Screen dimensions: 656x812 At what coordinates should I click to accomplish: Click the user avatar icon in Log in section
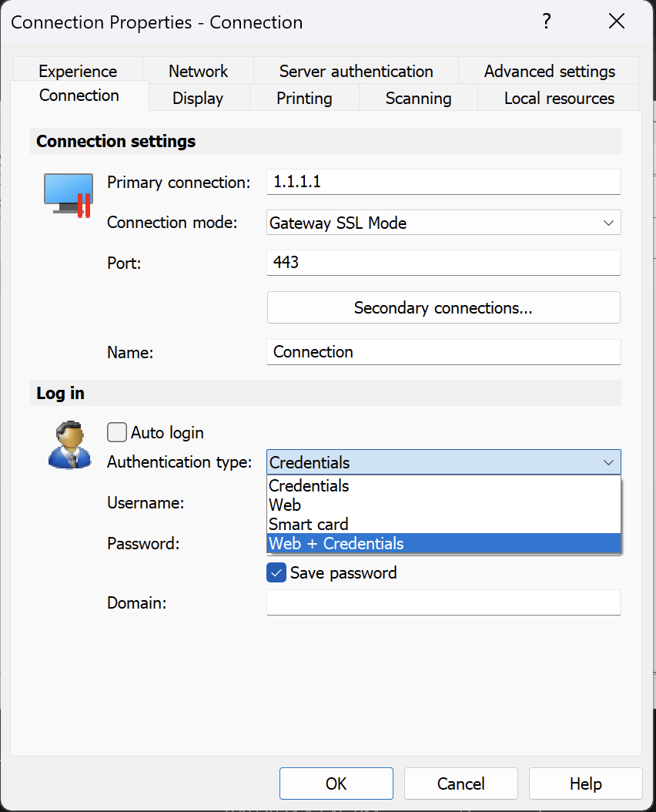click(x=69, y=445)
